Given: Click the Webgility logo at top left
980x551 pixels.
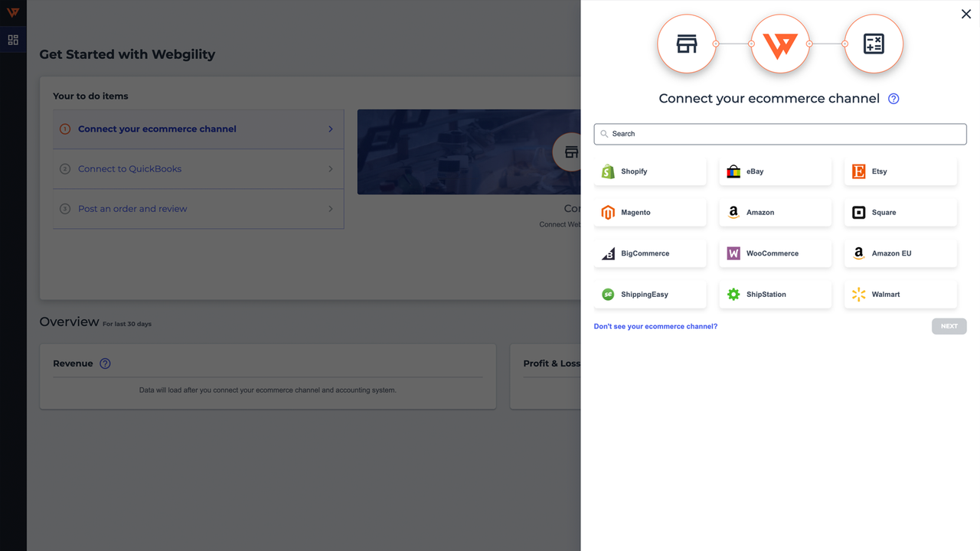Looking at the screenshot, I should tap(12, 13).
